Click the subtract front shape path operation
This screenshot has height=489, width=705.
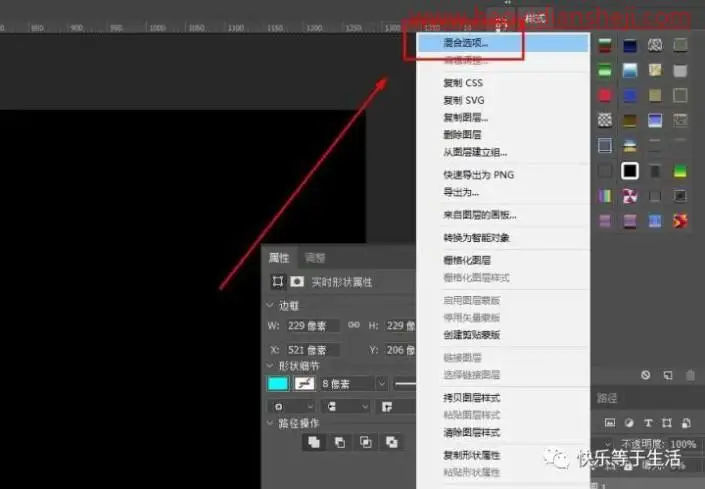pyautogui.click(x=340, y=442)
